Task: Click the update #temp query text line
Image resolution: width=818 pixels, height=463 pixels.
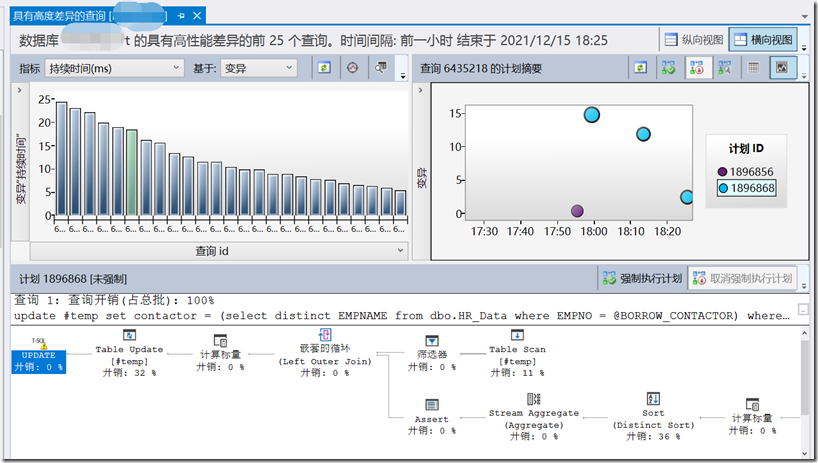Action: [x=402, y=315]
